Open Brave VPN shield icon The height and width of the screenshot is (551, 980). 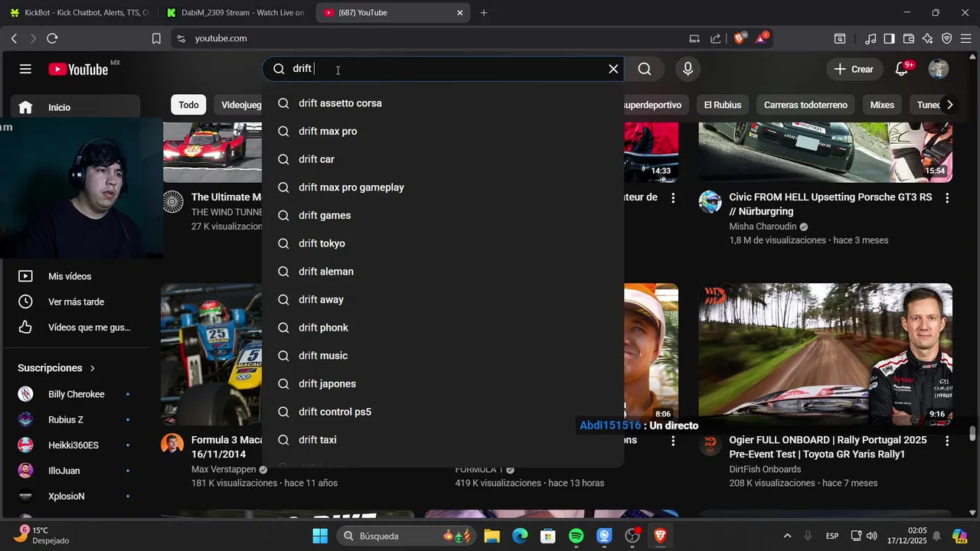click(x=947, y=38)
